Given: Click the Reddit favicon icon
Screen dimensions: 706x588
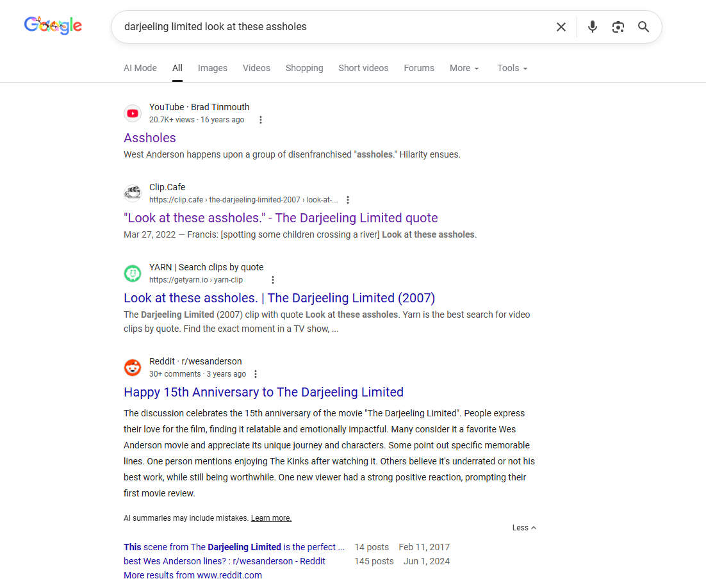Looking at the screenshot, I should click(133, 368).
